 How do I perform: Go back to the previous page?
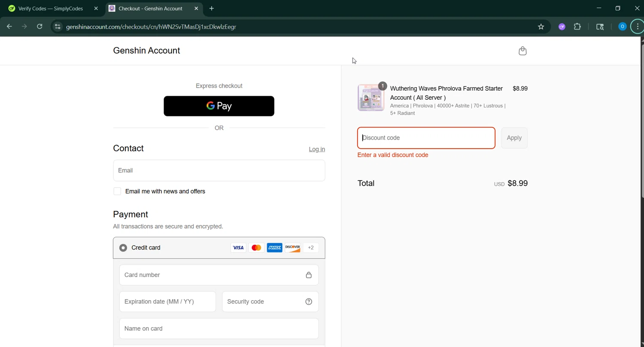pos(9,27)
